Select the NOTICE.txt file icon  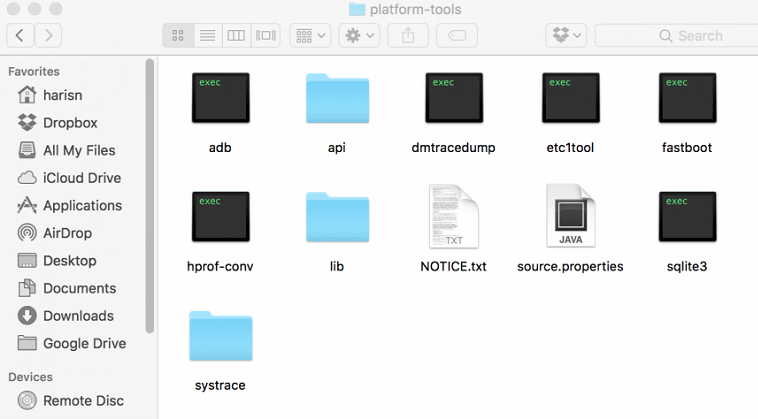454,216
